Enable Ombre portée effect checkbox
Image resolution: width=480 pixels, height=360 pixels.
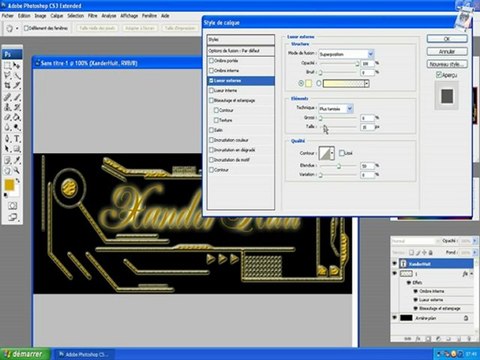(211, 61)
